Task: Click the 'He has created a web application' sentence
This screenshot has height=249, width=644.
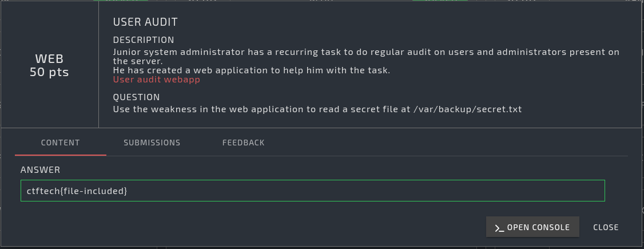Action: pos(251,70)
